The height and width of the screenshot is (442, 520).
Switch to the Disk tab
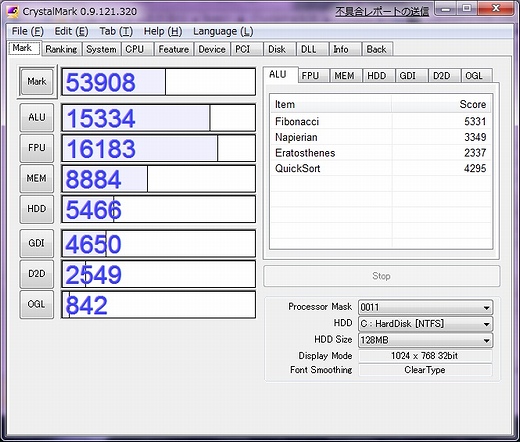click(279, 49)
